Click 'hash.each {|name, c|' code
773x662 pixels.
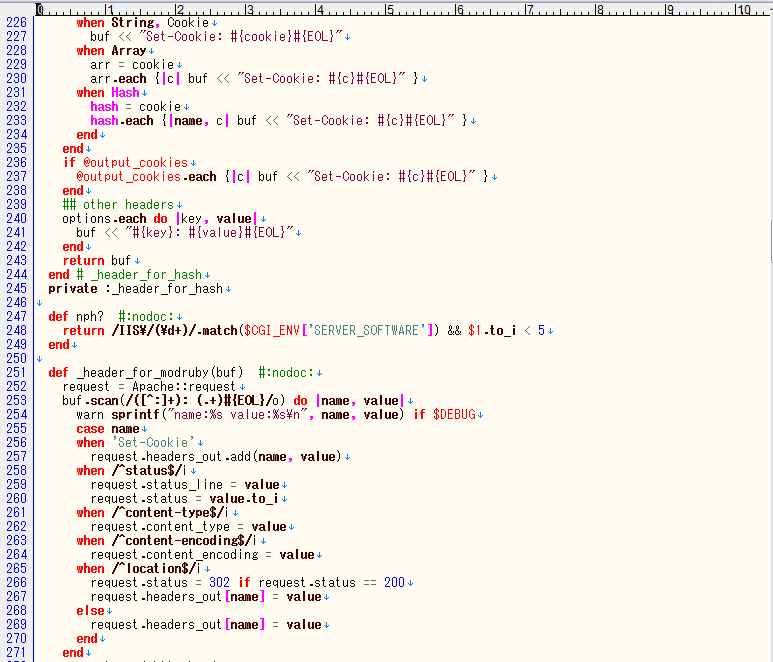[x=159, y=121]
